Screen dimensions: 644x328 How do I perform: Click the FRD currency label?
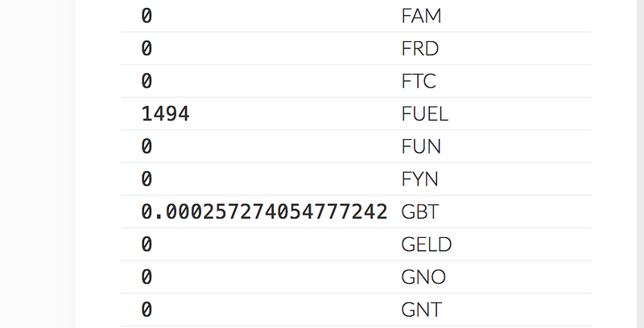419,49
